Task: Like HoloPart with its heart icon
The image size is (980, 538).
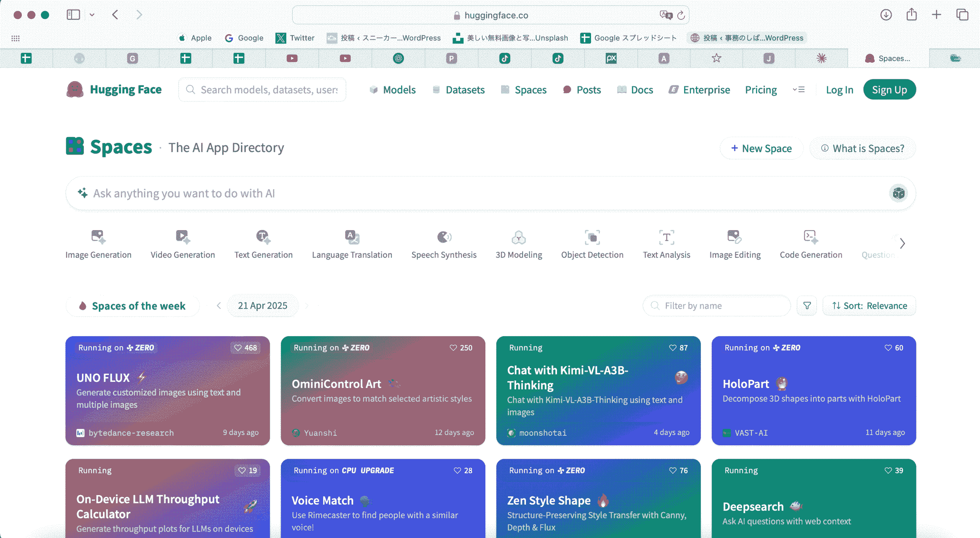Action: point(888,348)
